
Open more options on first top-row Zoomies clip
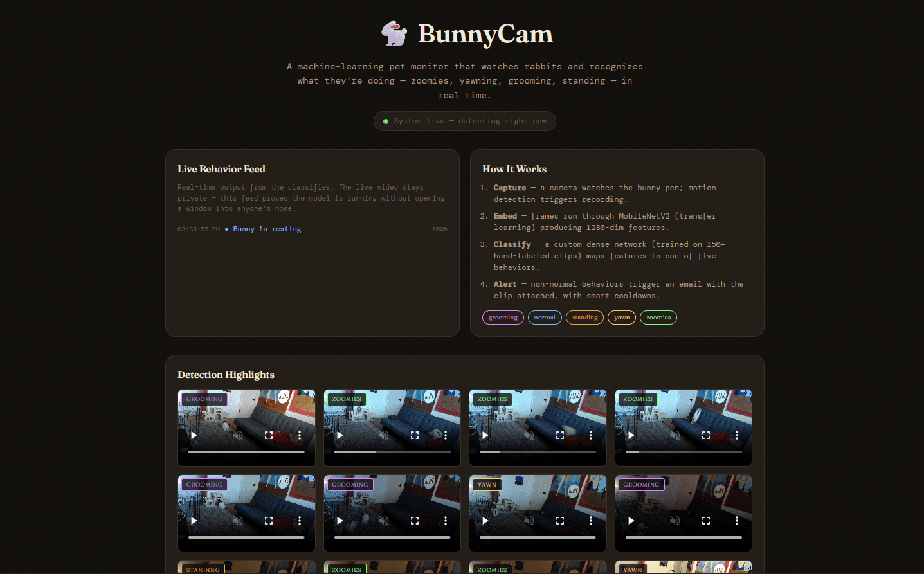click(x=446, y=435)
